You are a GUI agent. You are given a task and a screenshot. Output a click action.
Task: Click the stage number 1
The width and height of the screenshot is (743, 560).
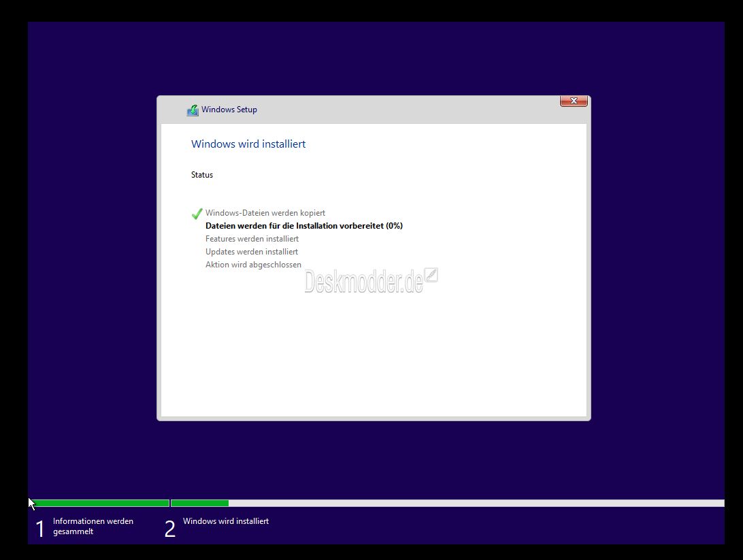click(x=40, y=529)
